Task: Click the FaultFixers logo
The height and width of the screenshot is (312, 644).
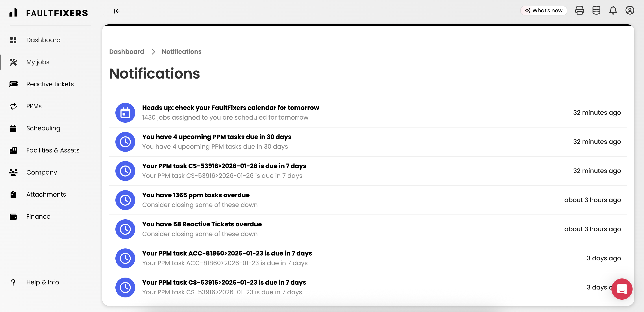Action: point(49,13)
